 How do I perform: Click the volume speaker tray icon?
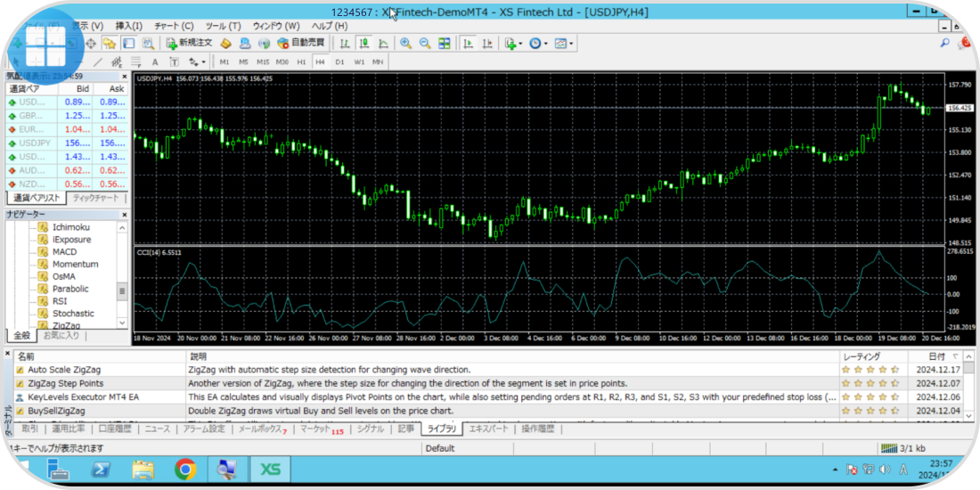tap(885, 470)
